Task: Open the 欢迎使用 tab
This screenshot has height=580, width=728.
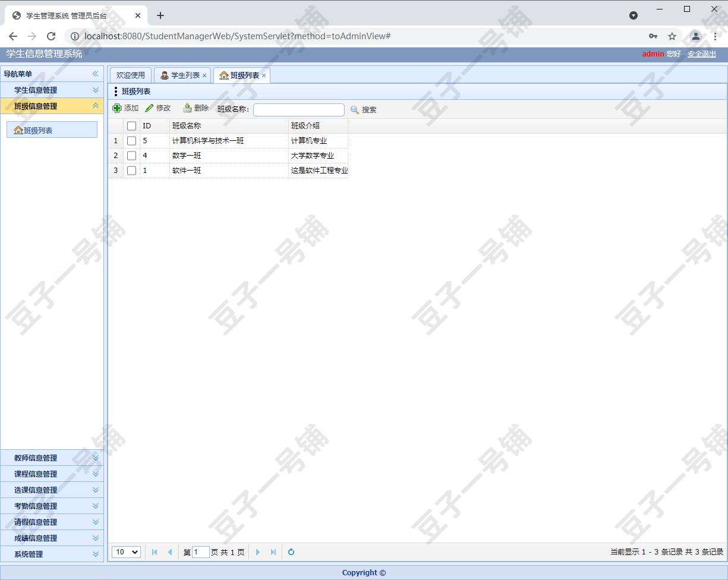Action: [130, 75]
